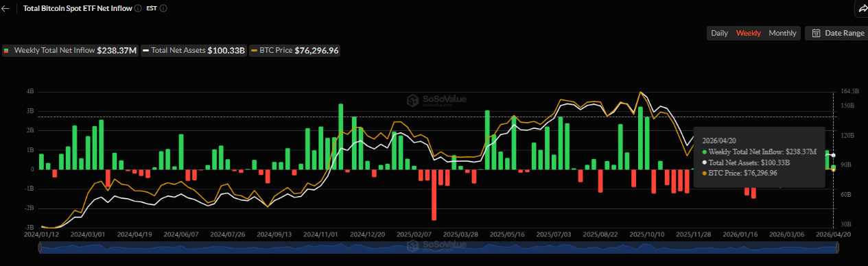Screen dimensions: 868x266
Task: Toggle BTC Price line series
Action: [x=295, y=50]
